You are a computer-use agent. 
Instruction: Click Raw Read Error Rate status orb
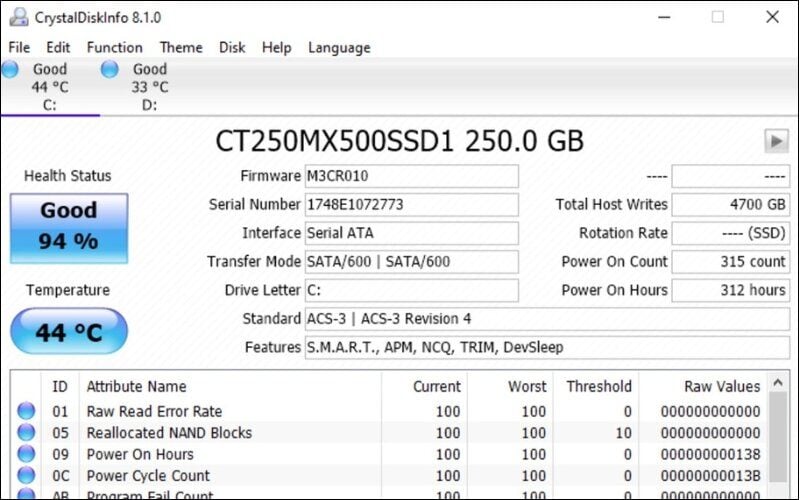point(26,411)
